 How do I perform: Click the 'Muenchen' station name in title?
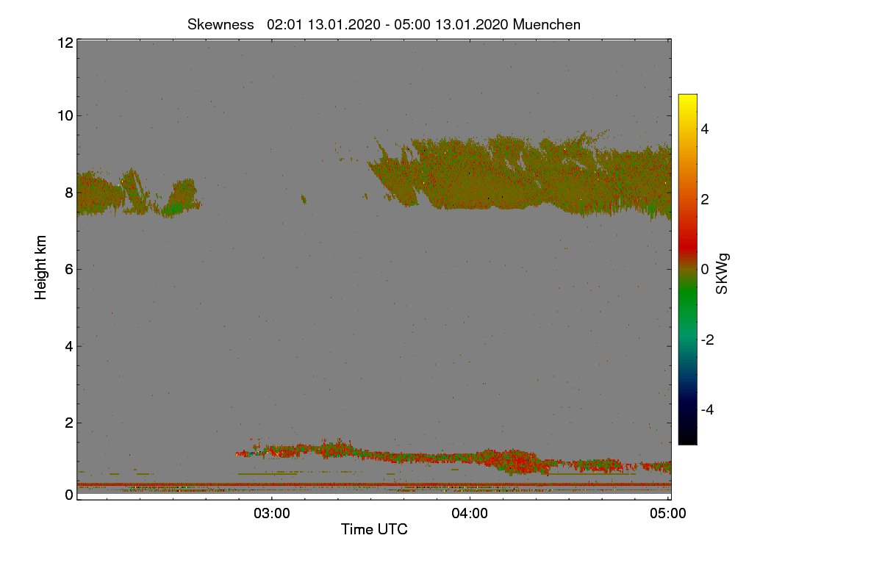(x=547, y=24)
